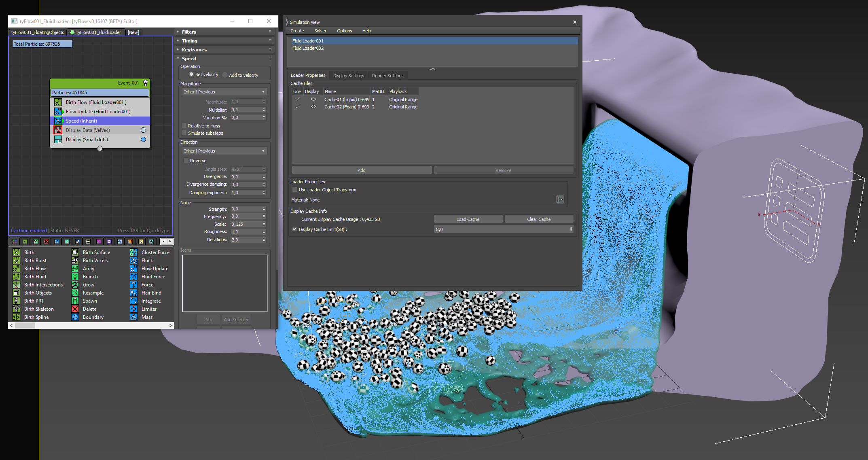Open the Solver menu

tap(320, 31)
